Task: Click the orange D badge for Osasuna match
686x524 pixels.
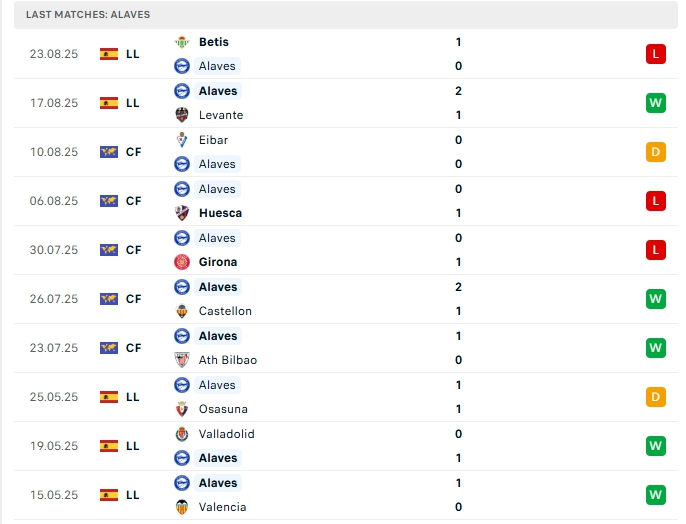Action: coord(656,397)
